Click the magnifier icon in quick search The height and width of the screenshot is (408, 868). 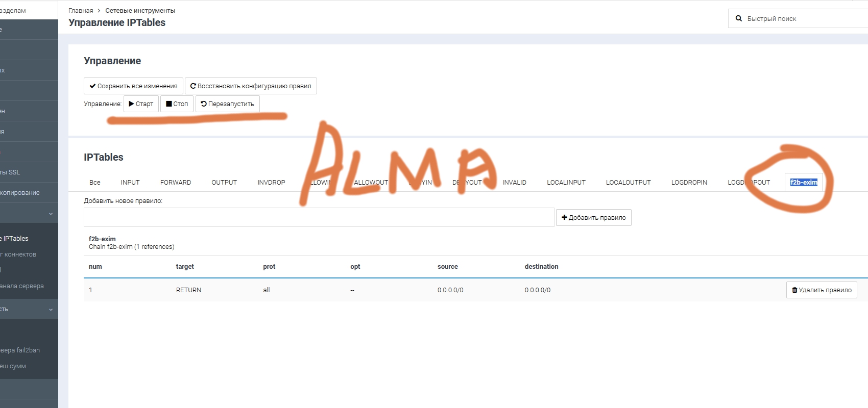coord(738,18)
